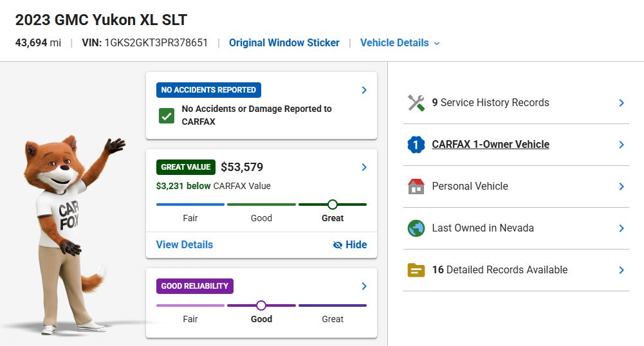Click Fair label under reliability scale

pyautogui.click(x=190, y=320)
